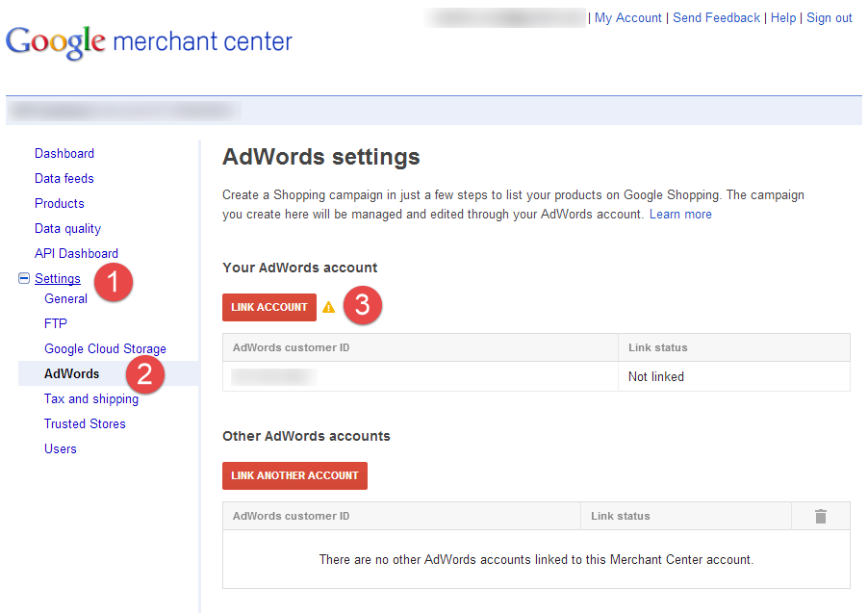The height and width of the screenshot is (613, 868).
Task: Open the Products section
Action: (60, 203)
